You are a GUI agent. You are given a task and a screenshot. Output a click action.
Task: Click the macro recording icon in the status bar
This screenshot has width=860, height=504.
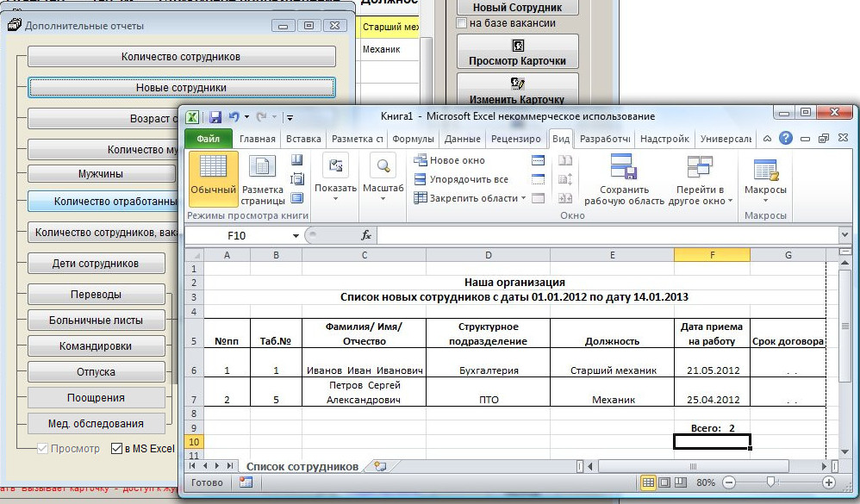(246, 482)
